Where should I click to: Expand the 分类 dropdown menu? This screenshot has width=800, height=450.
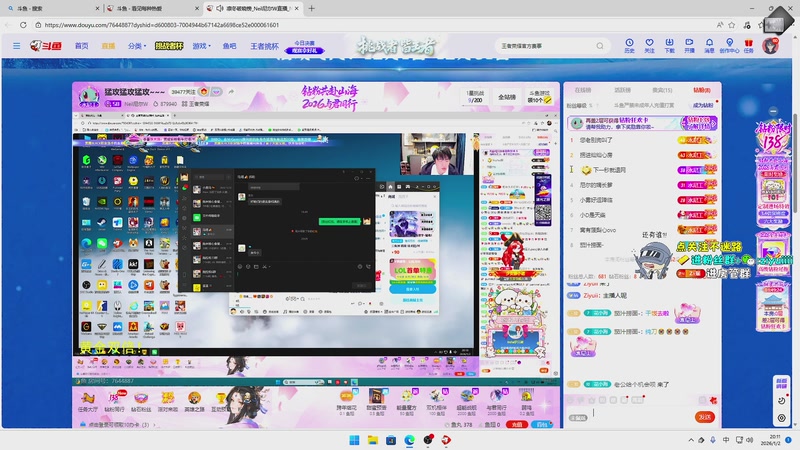coord(137,46)
